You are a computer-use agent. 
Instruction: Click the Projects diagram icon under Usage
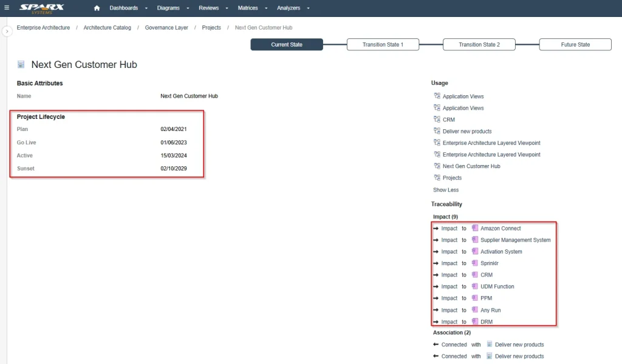pos(437,177)
